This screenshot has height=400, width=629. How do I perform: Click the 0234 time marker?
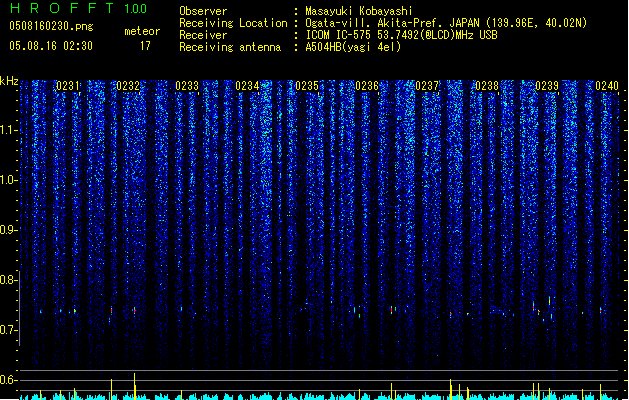247,86
